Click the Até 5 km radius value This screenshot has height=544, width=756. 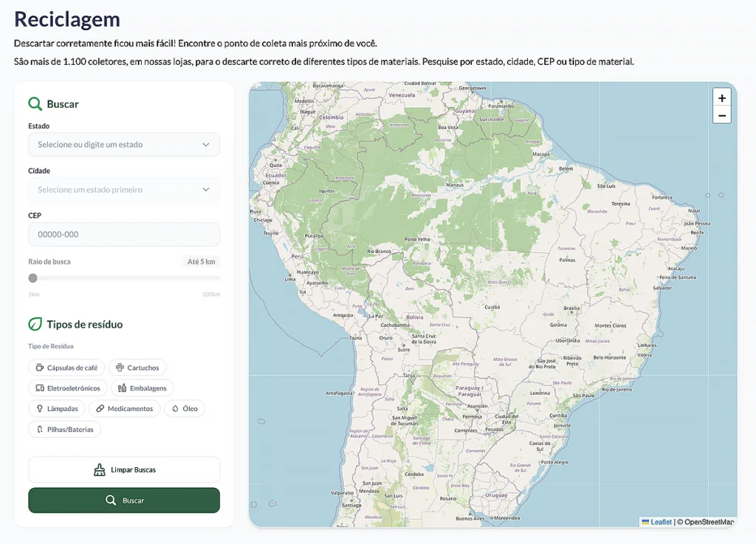click(201, 261)
